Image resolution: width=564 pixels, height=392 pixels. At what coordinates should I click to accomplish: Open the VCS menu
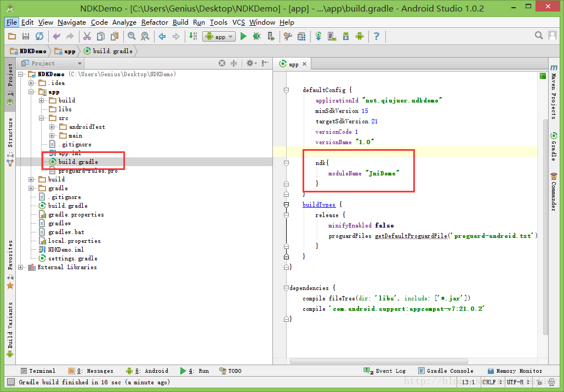pos(238,22)
